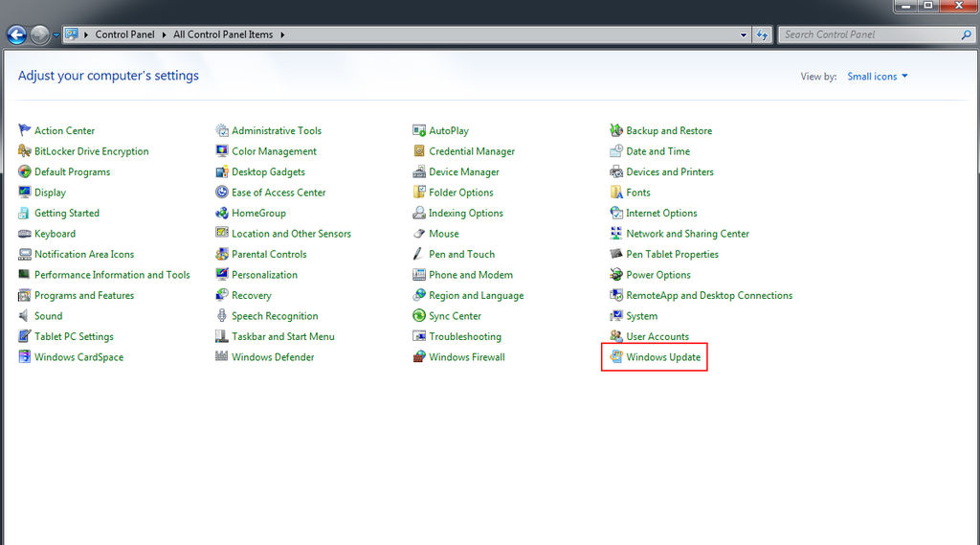
Task: Click the Refresh button beside address bar
Action: (762, 35)
